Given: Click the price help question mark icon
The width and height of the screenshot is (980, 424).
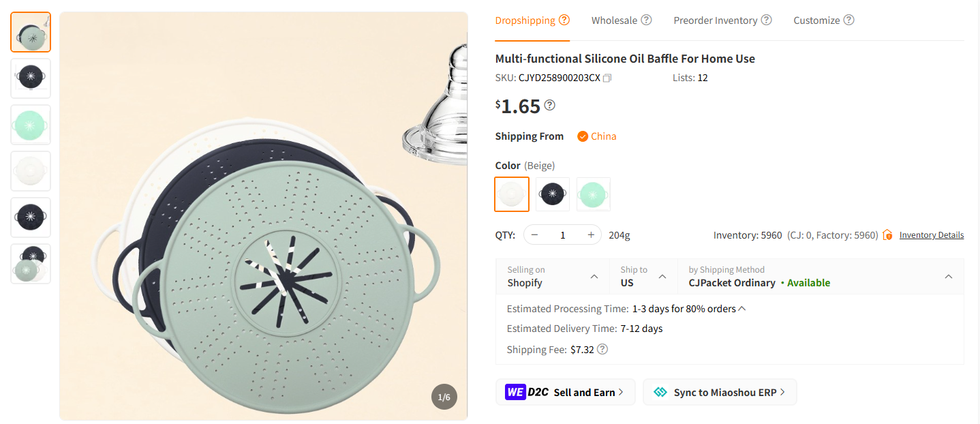Looking at the screenshot, I should click(550, 105).
